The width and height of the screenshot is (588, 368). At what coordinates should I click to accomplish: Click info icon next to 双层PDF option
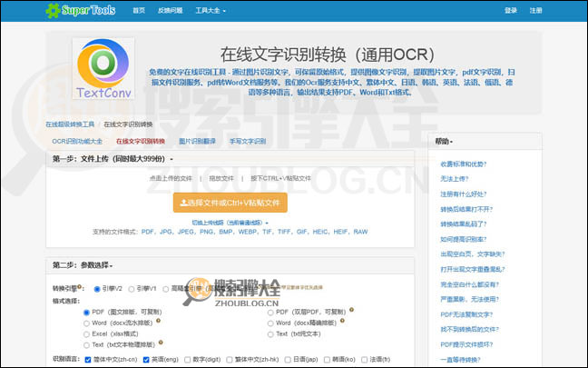[351, 310]
